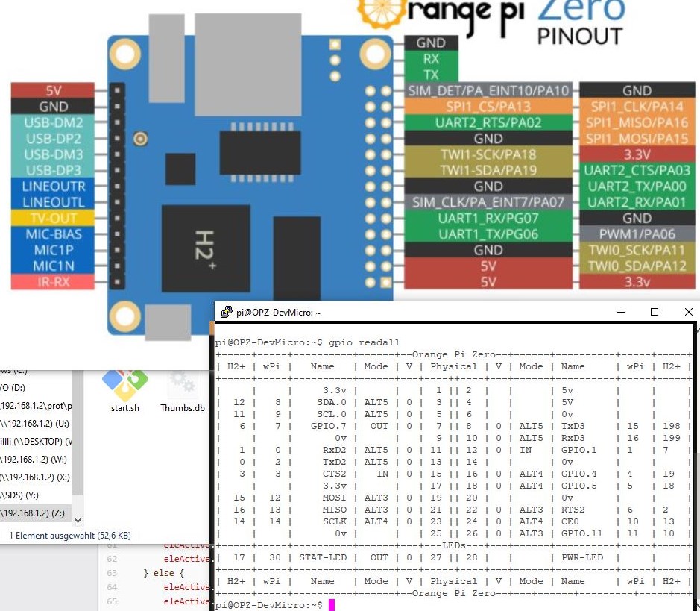700x611 pixels.
Task: Select the start.sh file icon
Action: [124, 383]
